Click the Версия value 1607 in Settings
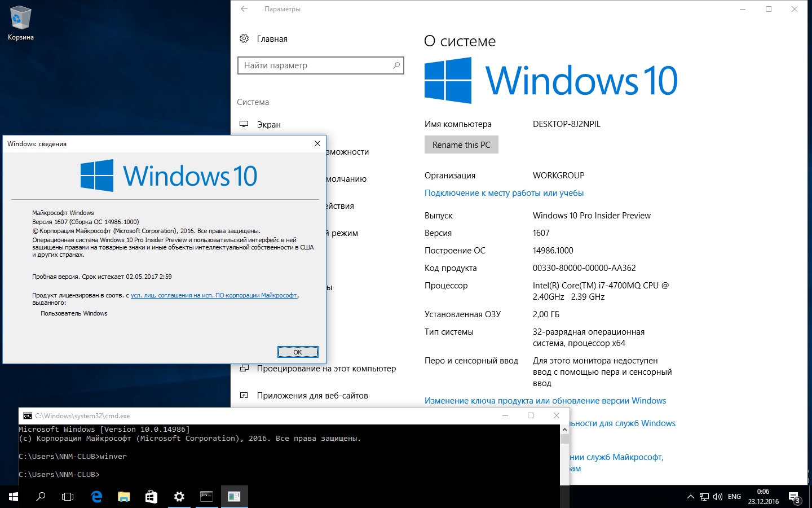The width and height of the screenshot is (812, 508). click(x=541, y=233)
